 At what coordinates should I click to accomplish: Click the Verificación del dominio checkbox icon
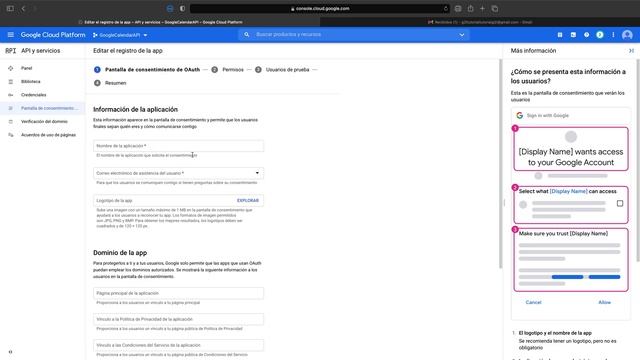[x=11, y=122]
